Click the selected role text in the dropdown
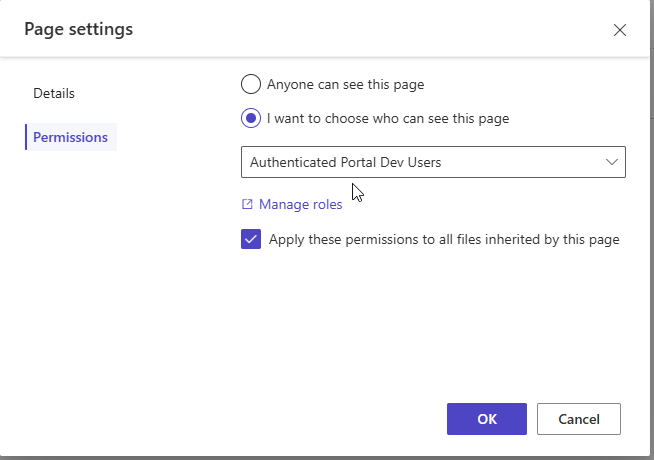Screen dimensions: 654x460 (345, 162)
